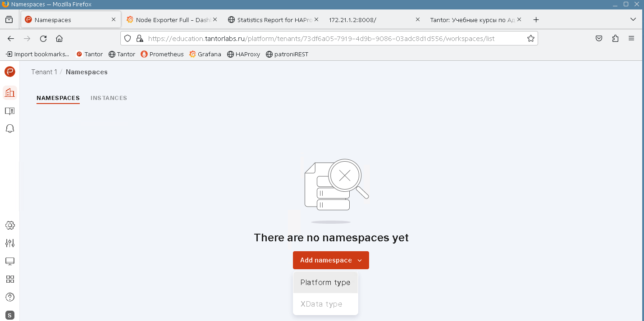Open the book documentation icon in sidebar
The height and width of the screenshot is (321, 644).
[x=9, y=111]
